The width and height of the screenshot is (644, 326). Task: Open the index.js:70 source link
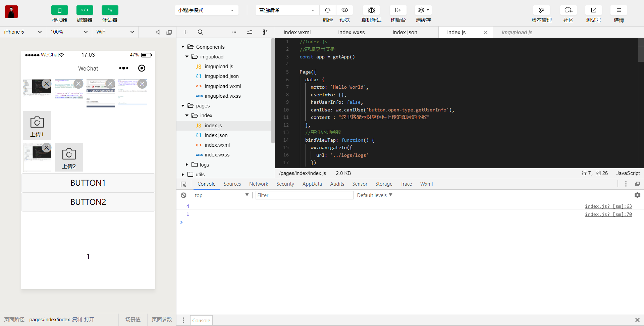point(608,214)
